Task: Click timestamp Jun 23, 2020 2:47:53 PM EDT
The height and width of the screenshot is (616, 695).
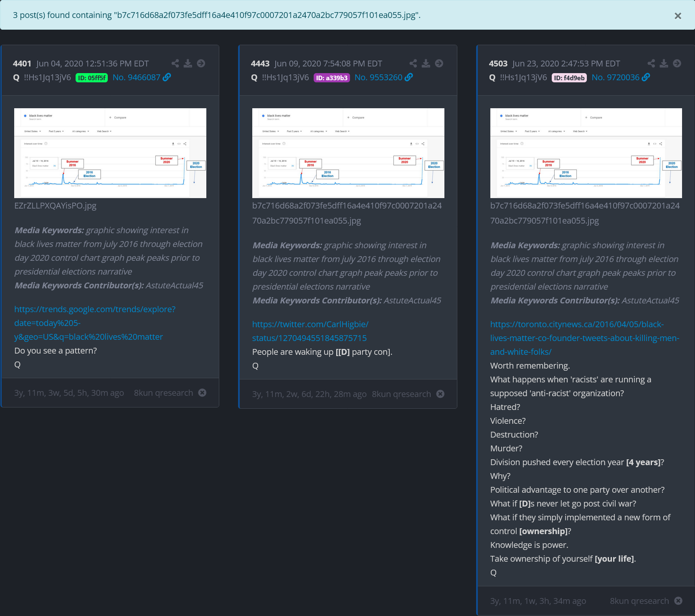Action: (566, 64)
